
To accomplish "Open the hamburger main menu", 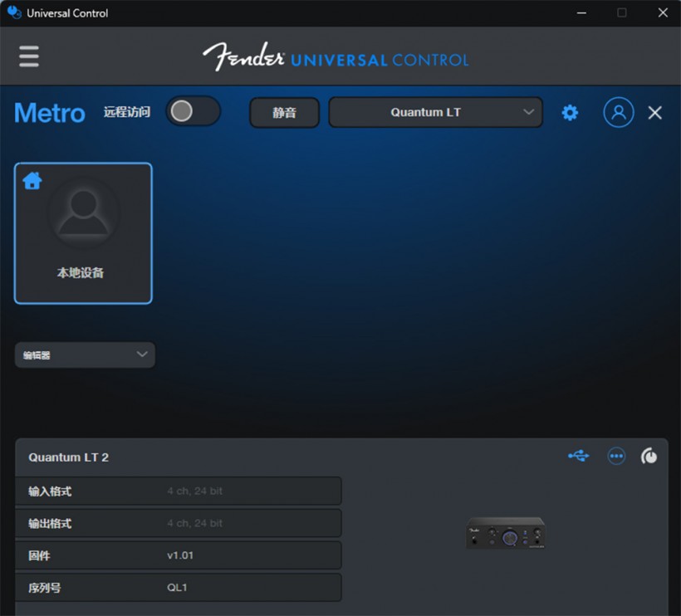I will click(29, 56).
